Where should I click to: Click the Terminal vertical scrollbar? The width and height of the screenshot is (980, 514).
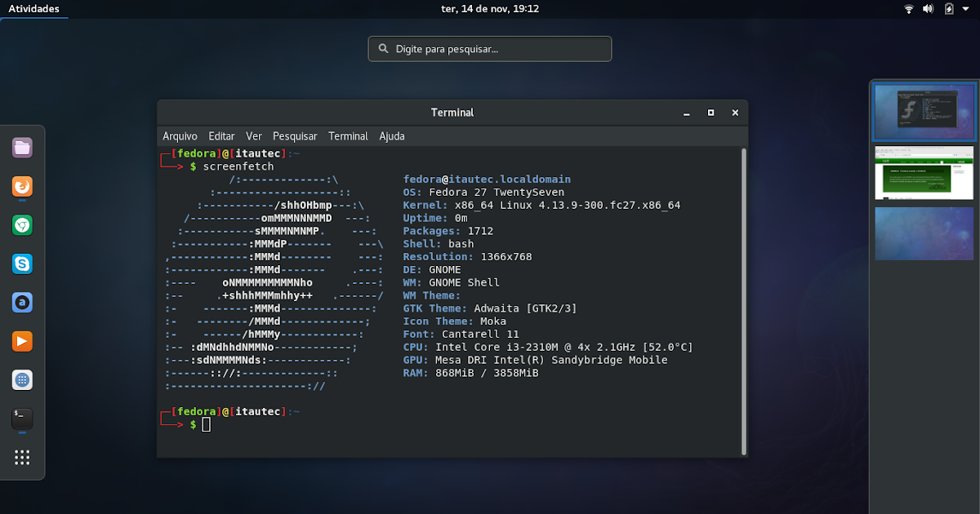click(x=742, y=300)
